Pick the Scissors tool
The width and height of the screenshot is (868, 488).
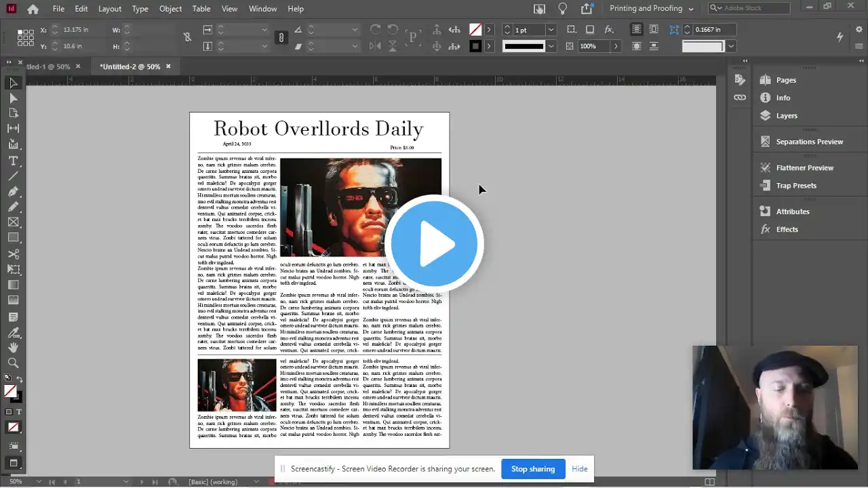(x=13, y=254)
